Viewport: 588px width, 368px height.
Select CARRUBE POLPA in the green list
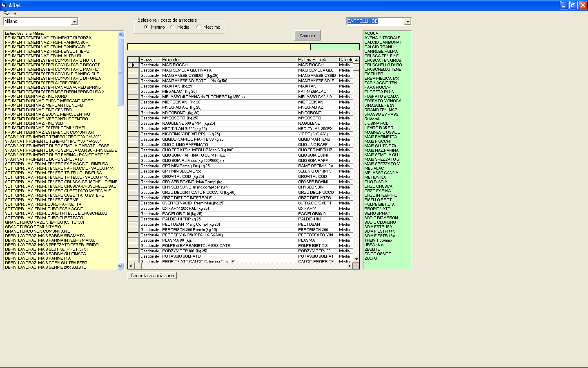click(x=381, y=52)
